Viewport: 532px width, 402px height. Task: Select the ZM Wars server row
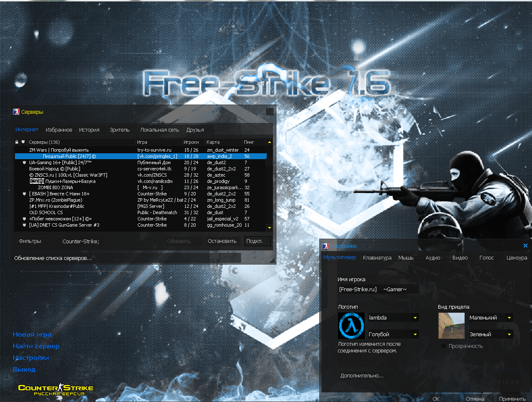(x=141, y=150)
